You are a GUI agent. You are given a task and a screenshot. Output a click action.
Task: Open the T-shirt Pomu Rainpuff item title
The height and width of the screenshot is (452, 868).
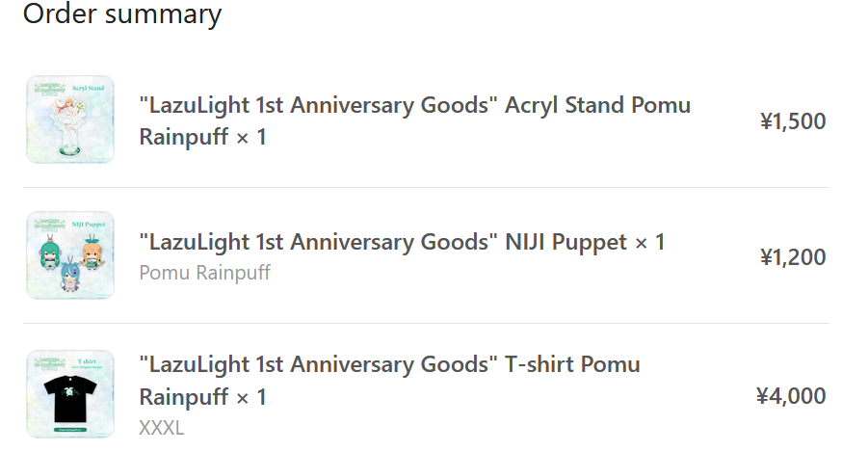390,381
